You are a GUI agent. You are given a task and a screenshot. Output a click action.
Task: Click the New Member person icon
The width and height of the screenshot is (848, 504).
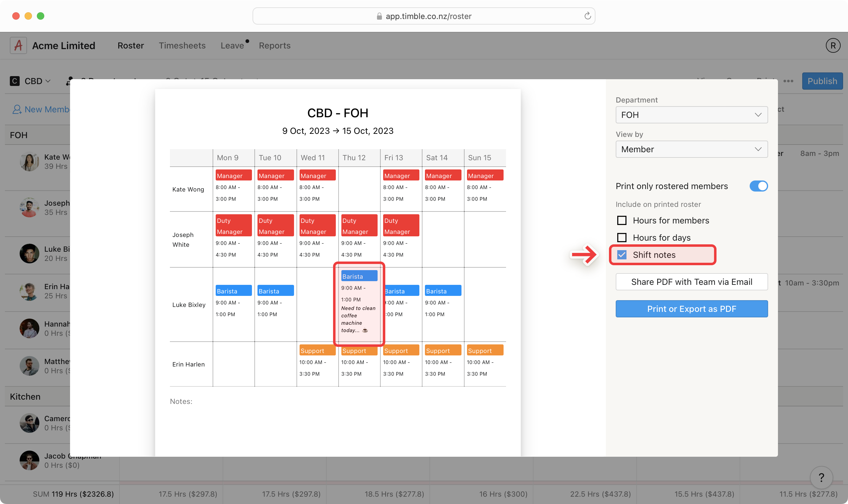pos(17,109)
